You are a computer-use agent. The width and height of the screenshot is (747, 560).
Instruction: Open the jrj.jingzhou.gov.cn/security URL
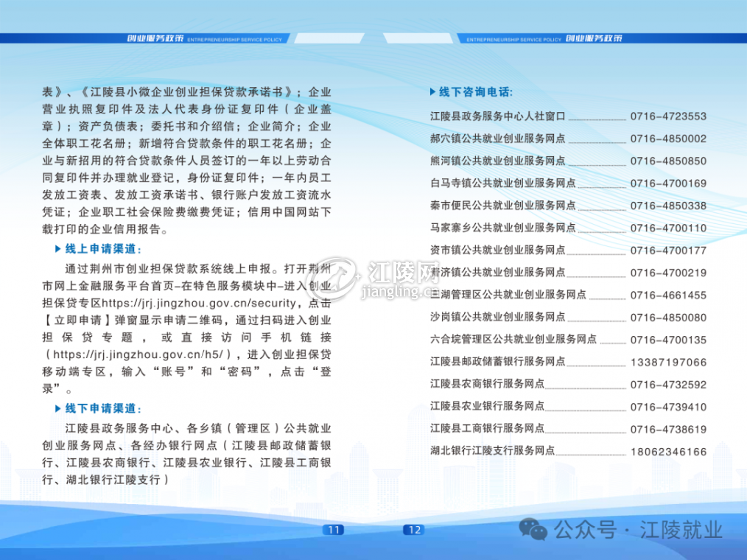pyautogui.click(x=199, y=303)
